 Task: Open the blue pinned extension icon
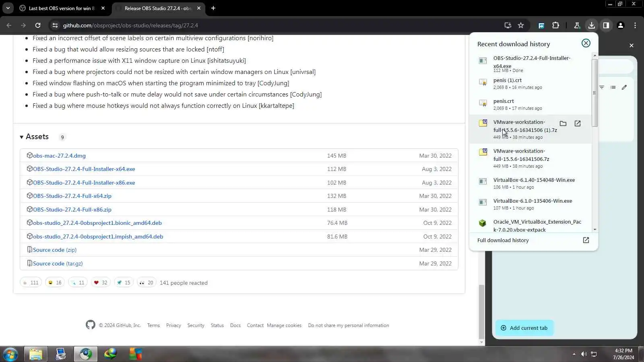coord(541,25)
